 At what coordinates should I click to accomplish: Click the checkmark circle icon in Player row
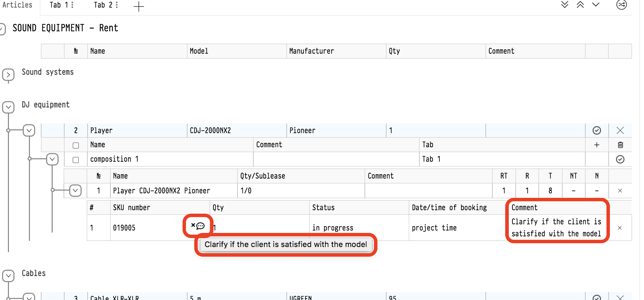[597, 130]
